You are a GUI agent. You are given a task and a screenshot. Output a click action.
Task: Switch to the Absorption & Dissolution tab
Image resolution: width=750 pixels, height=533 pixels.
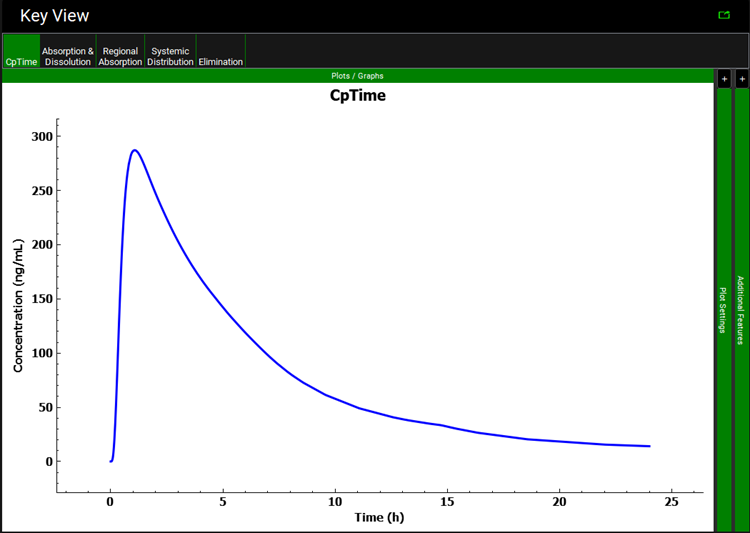point(68,52)
